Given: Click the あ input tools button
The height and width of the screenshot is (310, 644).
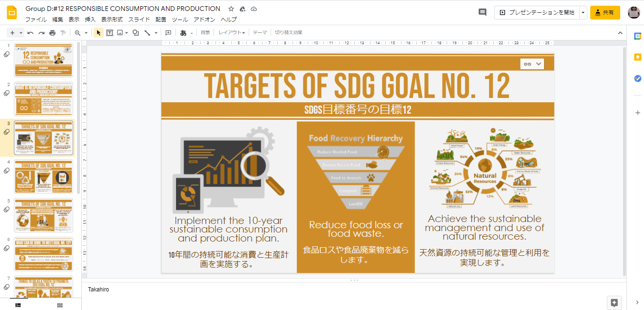Looking at the screenshot, I should tap(183, 33).
